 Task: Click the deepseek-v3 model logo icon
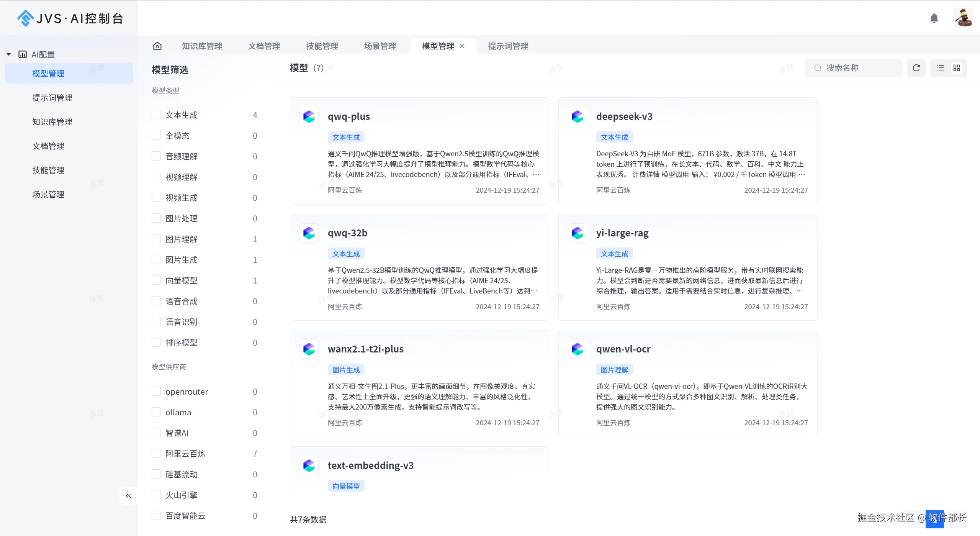pos(578,116)
